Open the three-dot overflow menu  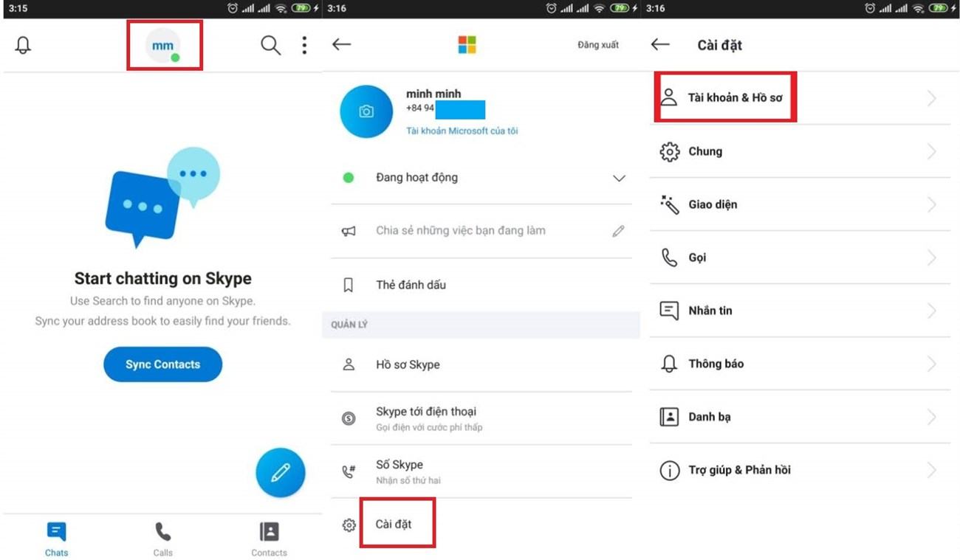point(304,46)
